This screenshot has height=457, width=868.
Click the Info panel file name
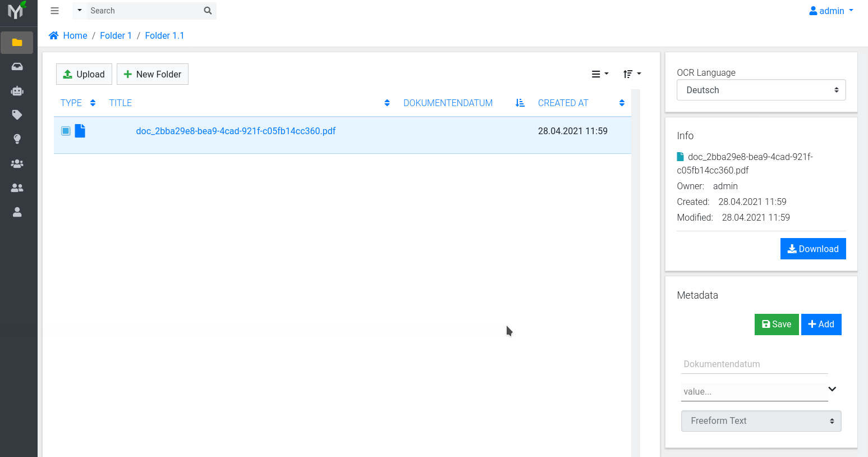point(745,163)
